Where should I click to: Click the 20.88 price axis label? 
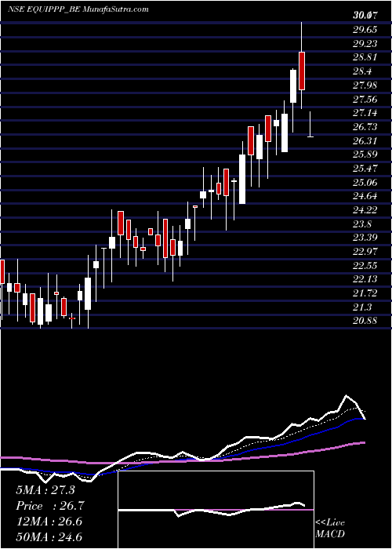(365, 321)
